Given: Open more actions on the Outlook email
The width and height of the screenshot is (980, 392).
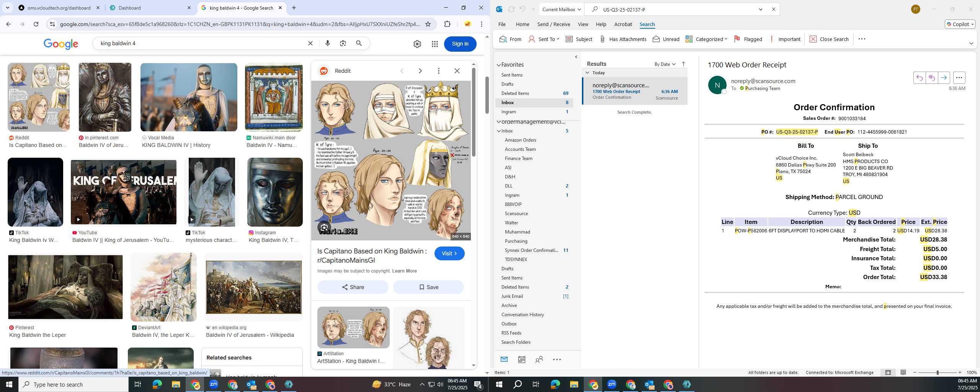Looking at the screenshot, I should coord(959,78).
